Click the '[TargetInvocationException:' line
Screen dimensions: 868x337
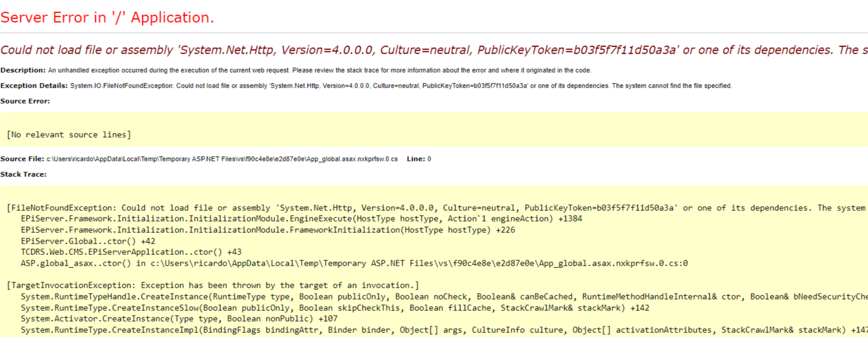(x=213, y=285)
